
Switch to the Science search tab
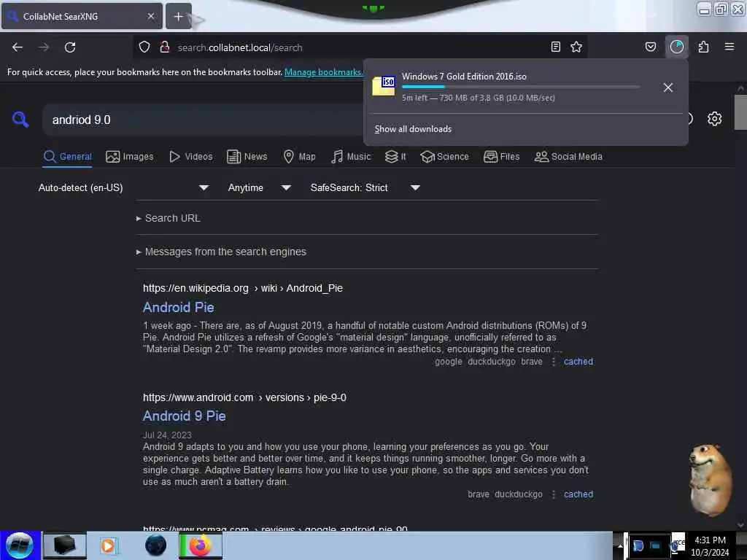[445, 157]
